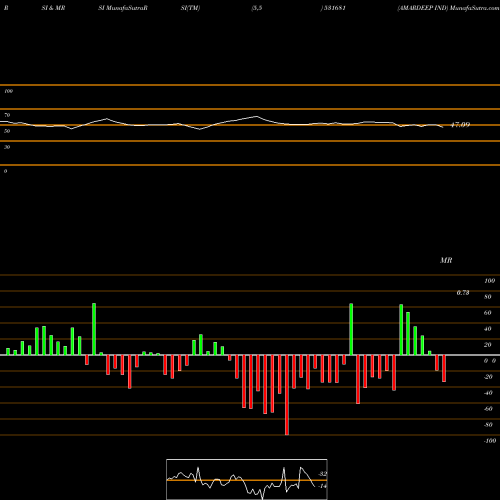
Task: Click the MR axis 60 label
Action: tap(488, 313)
